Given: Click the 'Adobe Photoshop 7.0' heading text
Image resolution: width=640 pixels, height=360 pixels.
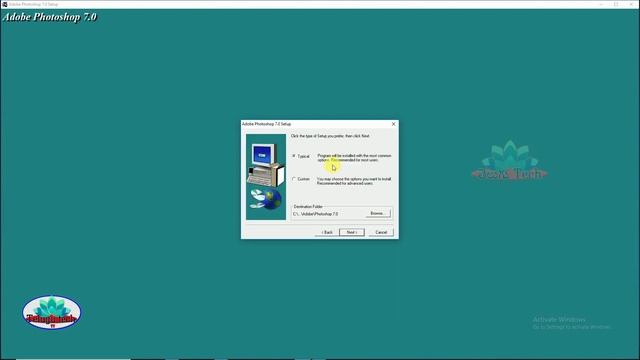Looking at the screenshot, I should (50, 17).
